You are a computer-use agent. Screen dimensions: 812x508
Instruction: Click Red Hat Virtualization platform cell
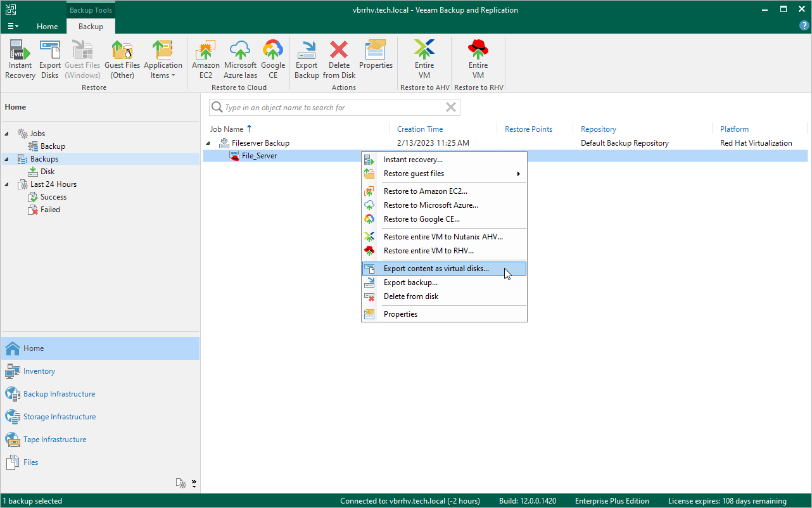756,143
